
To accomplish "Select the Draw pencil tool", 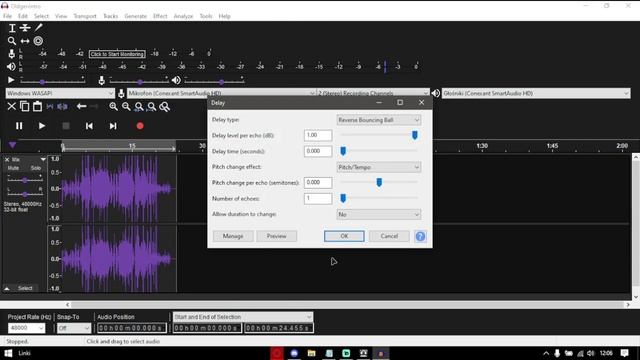I will pos(38,28).
